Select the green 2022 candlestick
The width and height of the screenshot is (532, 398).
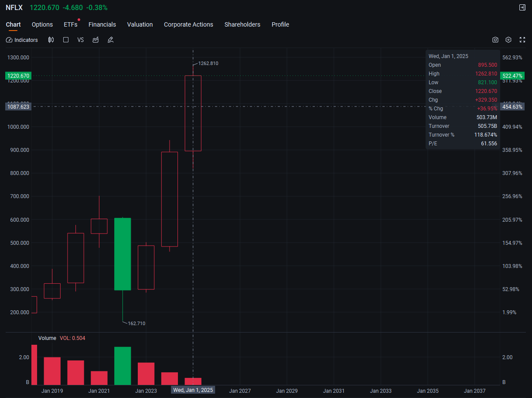[123, 254]
